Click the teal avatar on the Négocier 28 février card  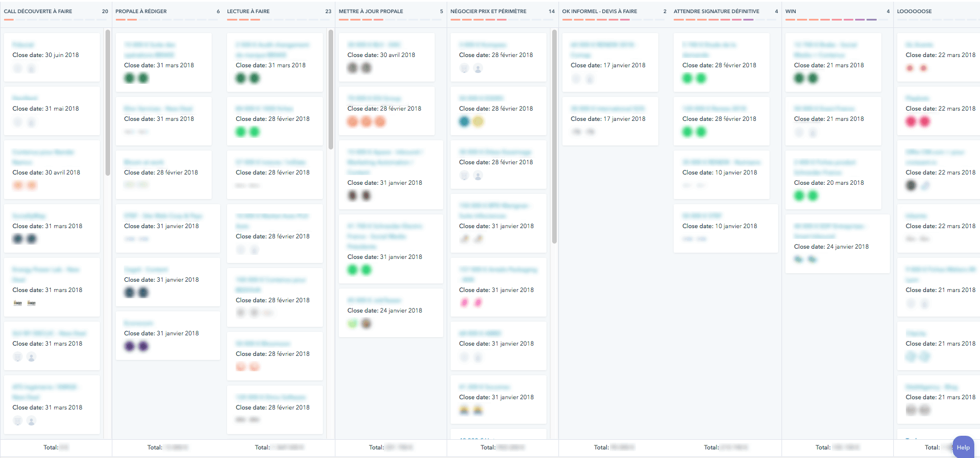click(x=464, y=121)
